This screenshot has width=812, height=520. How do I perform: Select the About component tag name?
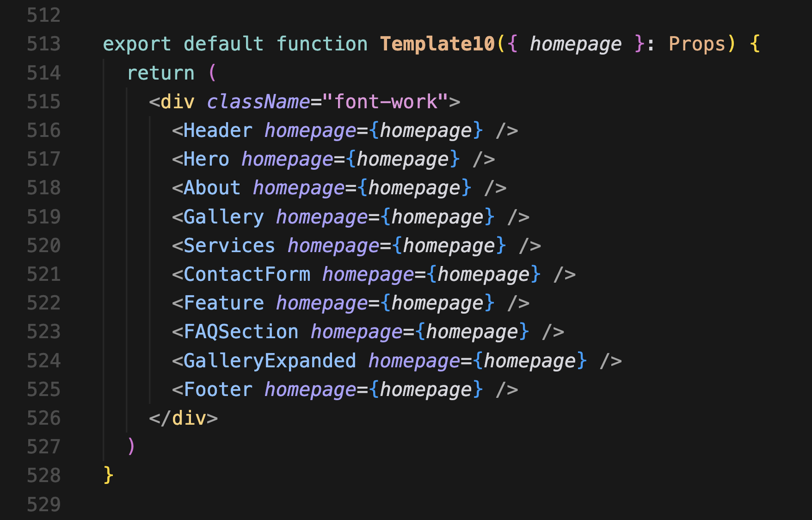tap(212, 188)
